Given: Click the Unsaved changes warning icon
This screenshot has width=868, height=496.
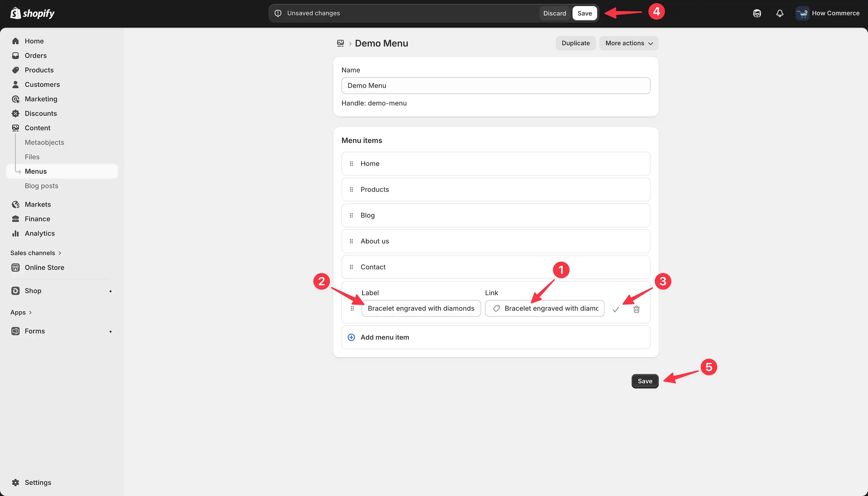Looking at the screenshot, I should click(278, 13).
